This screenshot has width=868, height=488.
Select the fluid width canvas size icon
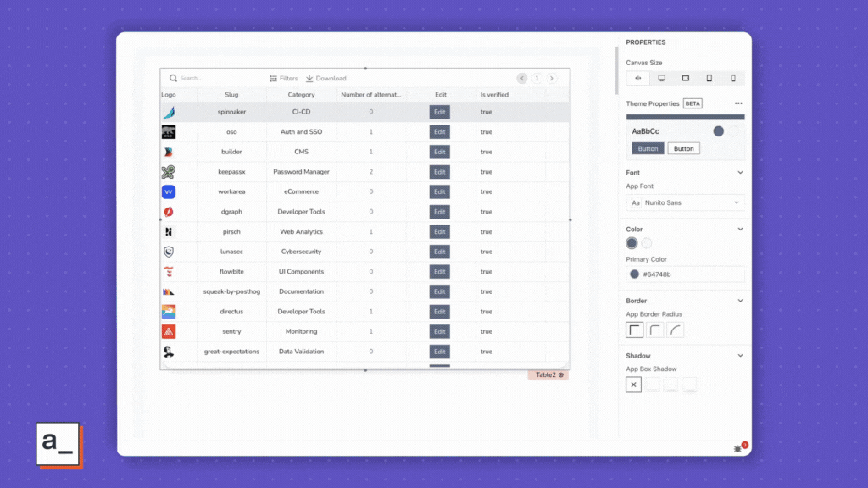(637, 78)
